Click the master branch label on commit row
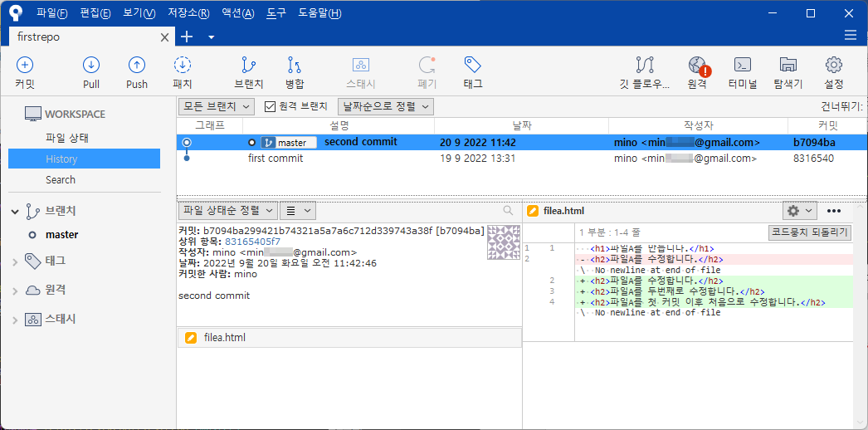Viewport: 868px width, 430px height. (289, 143)
